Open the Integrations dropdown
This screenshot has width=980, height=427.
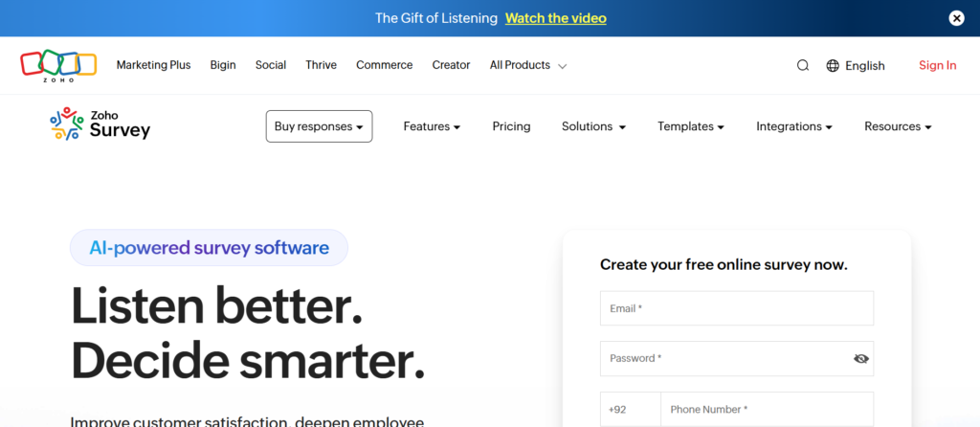(x=793, y=126)
